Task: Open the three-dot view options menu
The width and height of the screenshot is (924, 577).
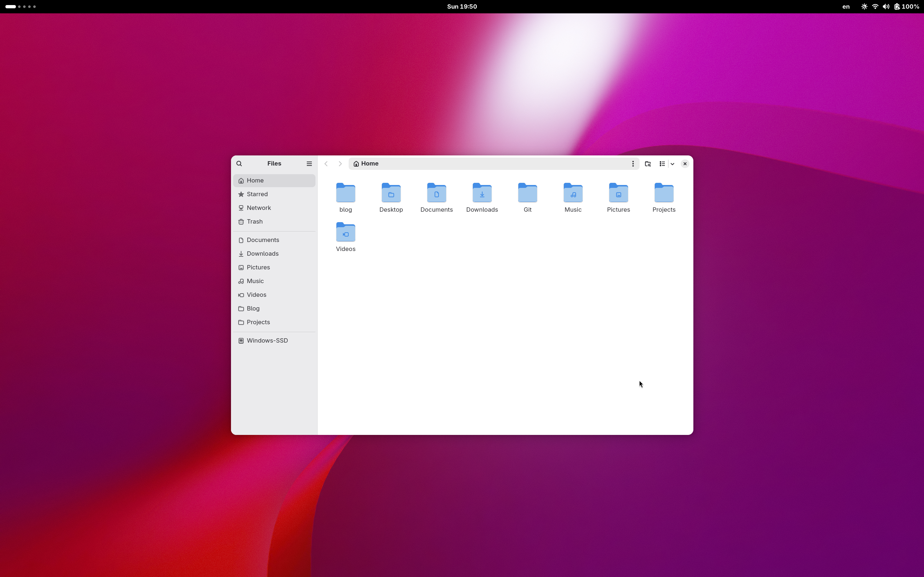Action: pos(633,163)
